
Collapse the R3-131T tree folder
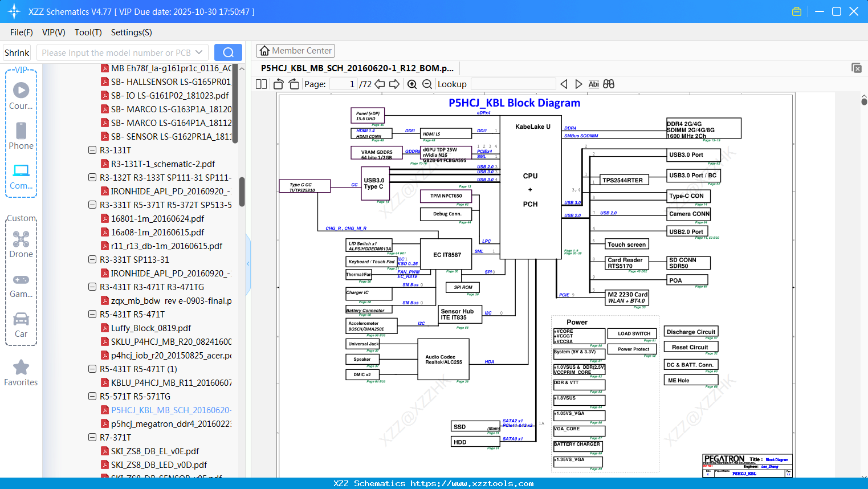point(92,150)
